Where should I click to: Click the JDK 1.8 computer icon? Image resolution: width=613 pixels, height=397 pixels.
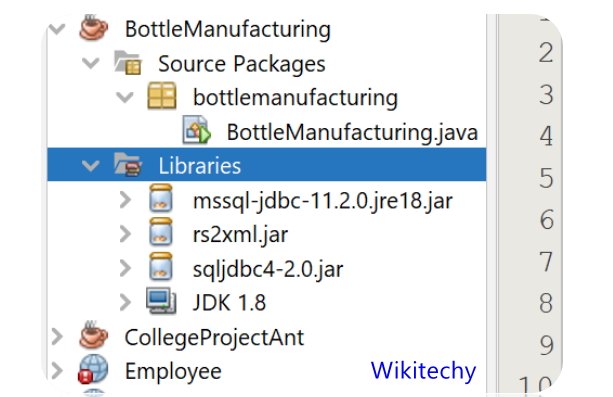pyautogui.click(x=161, y=300)
